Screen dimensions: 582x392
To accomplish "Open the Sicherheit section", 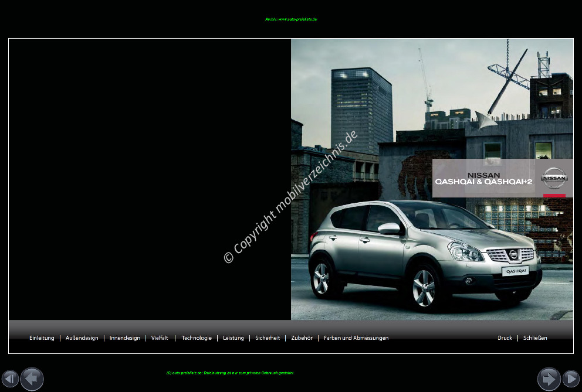I will [x=268, y=338].
